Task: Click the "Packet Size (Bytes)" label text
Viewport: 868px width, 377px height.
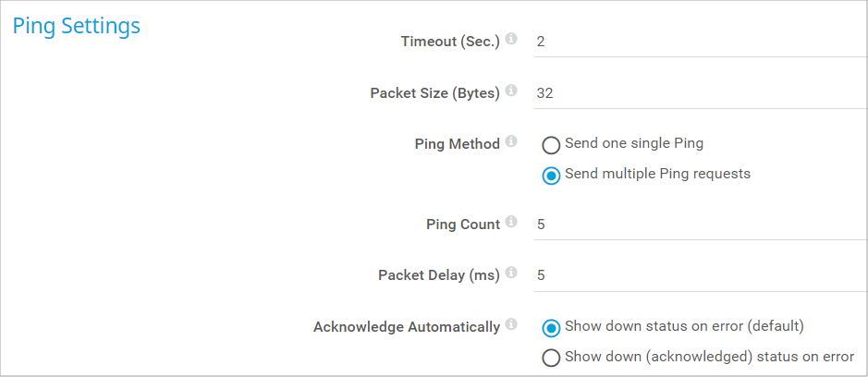Action: 434,92
